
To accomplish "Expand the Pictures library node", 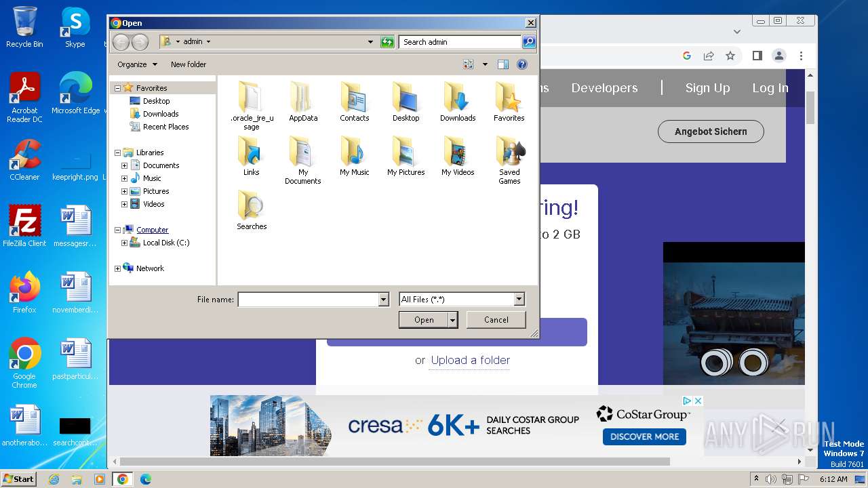I will [124, 191].
